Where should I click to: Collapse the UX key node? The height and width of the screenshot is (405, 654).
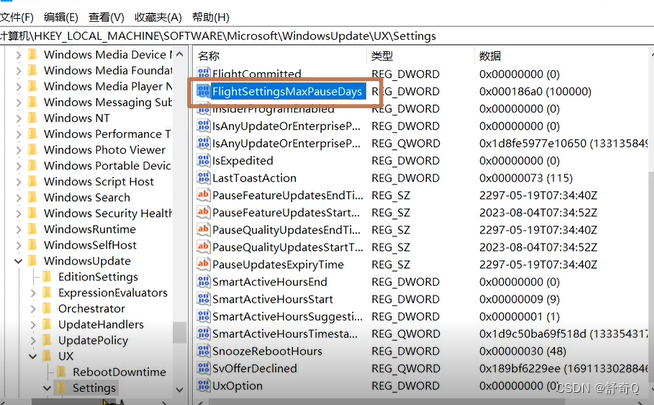31,356
